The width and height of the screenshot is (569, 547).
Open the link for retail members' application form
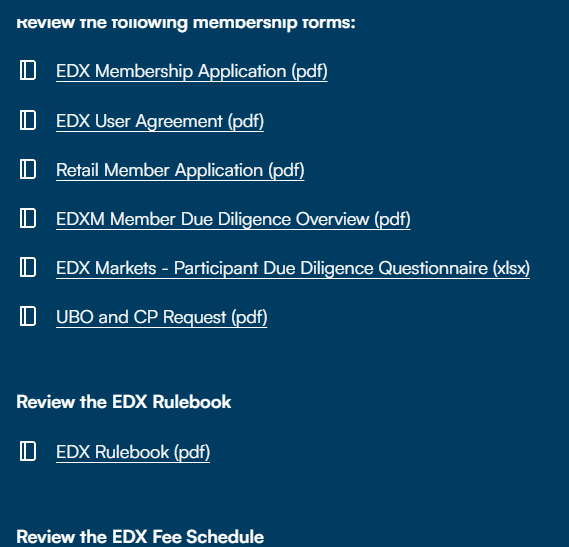(x=180, y=170)
